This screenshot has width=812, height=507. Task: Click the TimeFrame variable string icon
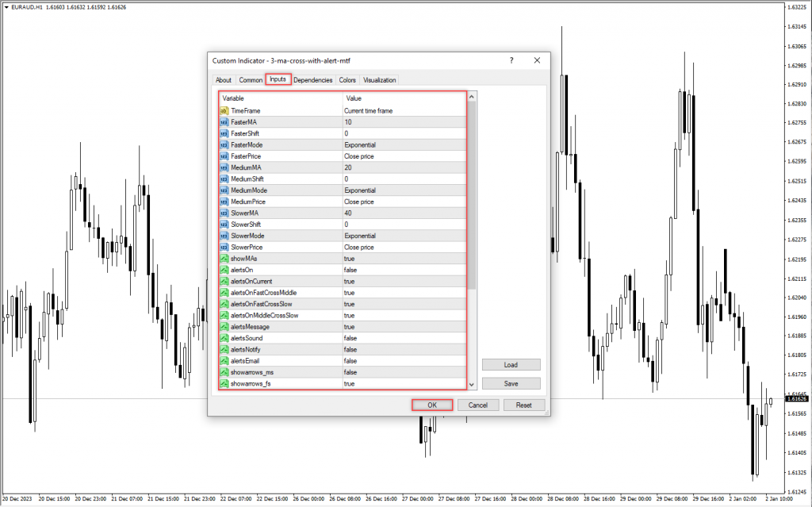pyautogui.click(x=224, y=111)
